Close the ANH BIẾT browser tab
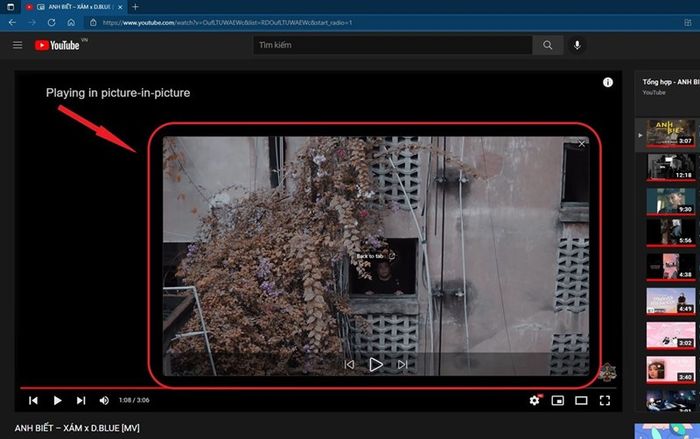Viewport: 700px width, 439px height. pyautogui.click(x=120, y=7)
